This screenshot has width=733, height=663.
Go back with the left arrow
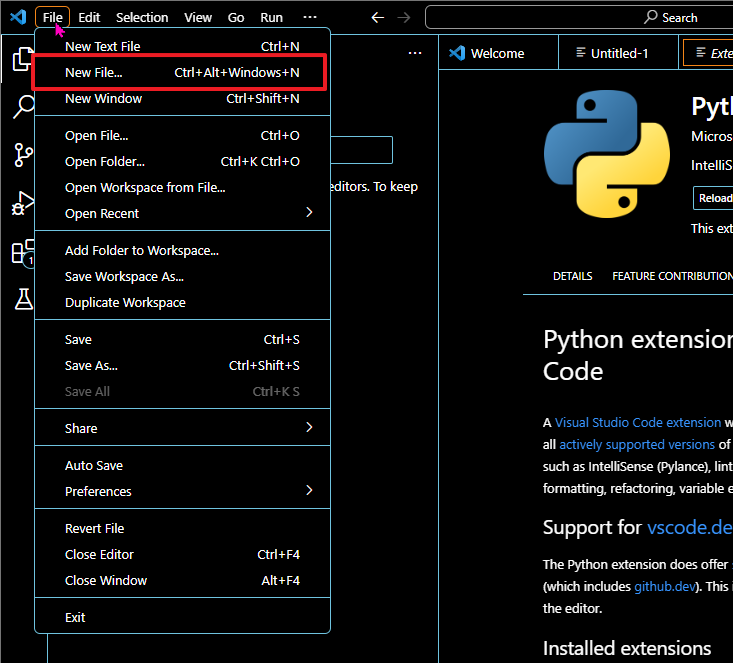[x=378, y=18]
